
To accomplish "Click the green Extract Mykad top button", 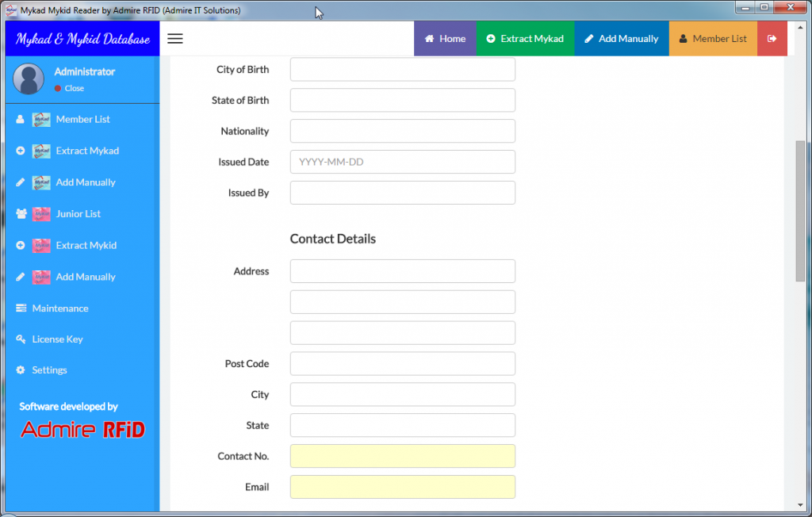I will click(x=525, y=39).
